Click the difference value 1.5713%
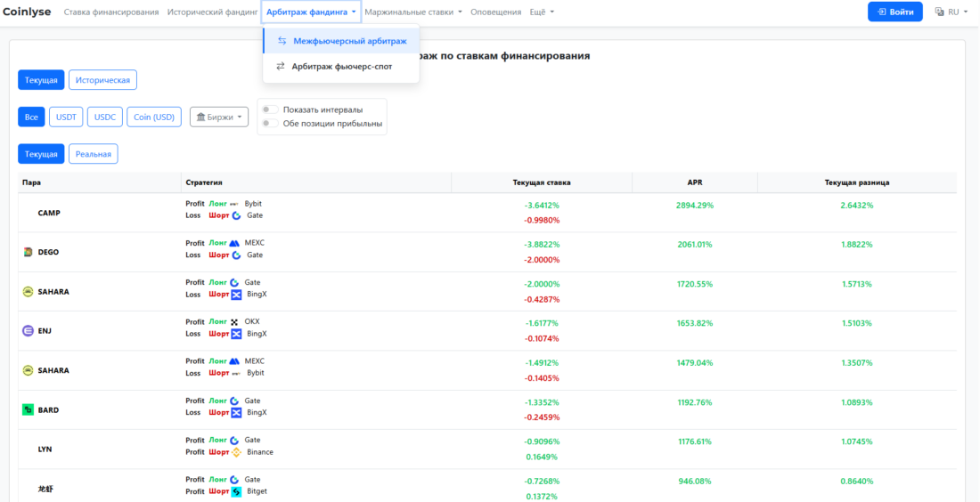980x502 pixels. pos(857,284)
